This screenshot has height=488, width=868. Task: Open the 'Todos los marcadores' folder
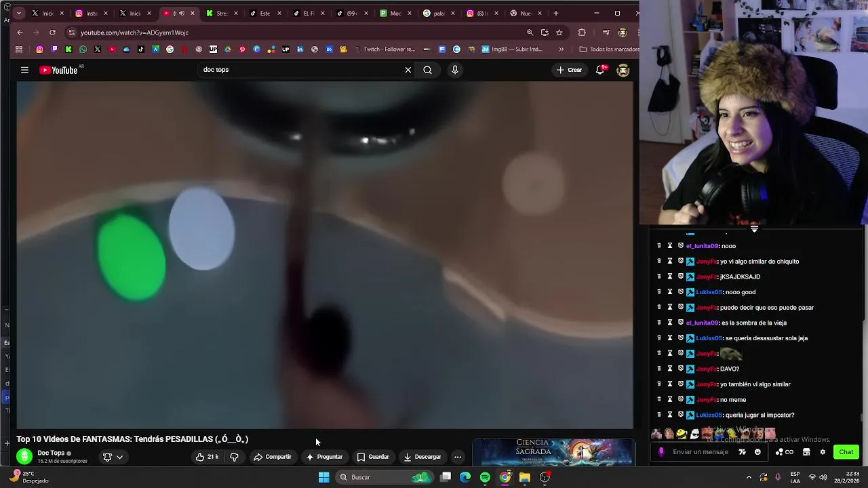(608, 49)
